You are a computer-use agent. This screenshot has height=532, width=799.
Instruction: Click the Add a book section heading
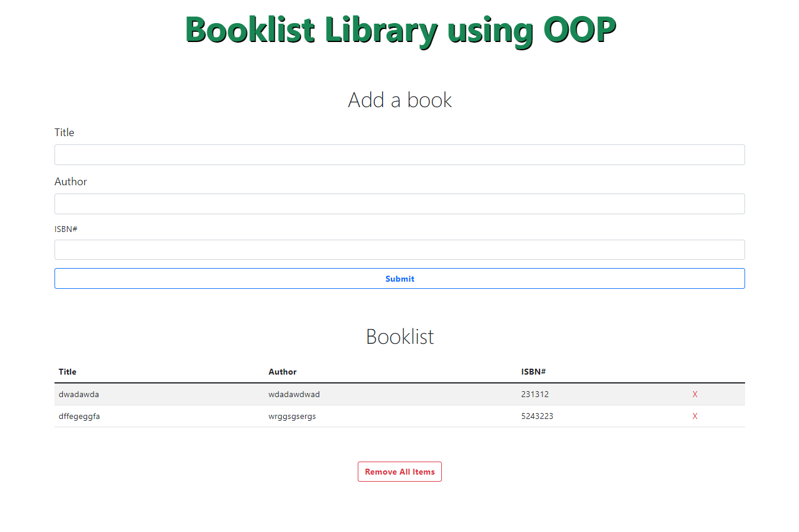click(400, 99)
